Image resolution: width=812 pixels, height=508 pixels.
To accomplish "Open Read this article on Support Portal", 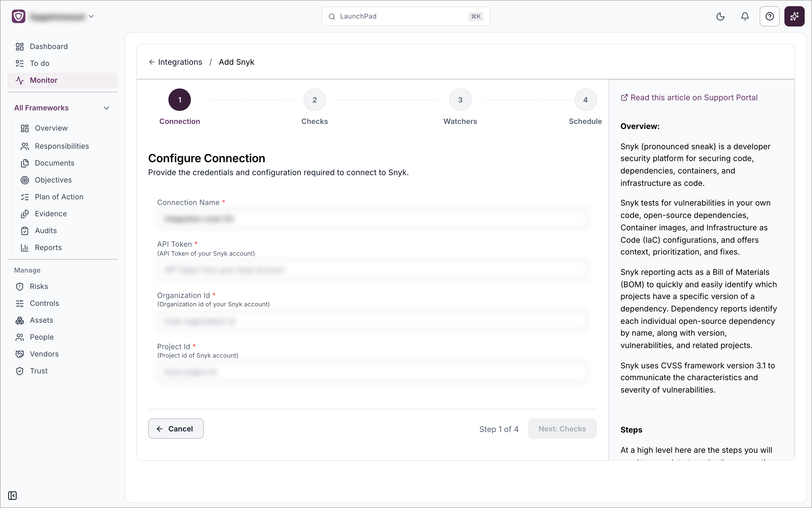I will [x=689, y=97].
